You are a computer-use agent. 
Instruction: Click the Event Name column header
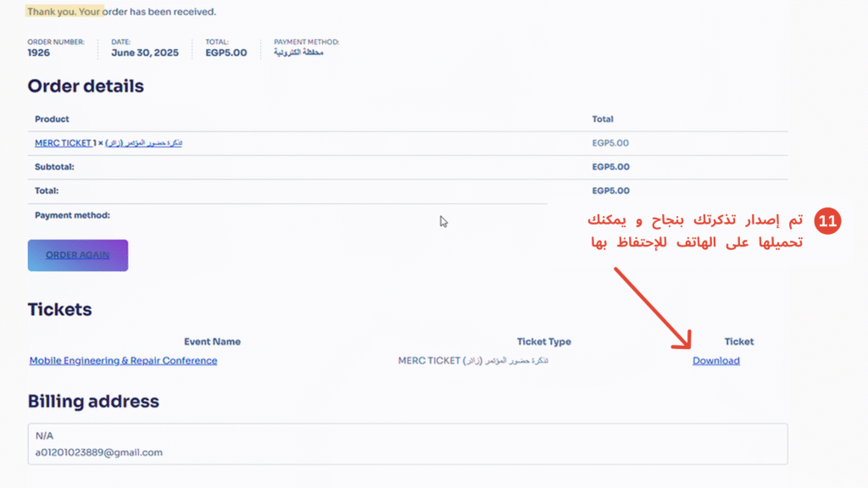(212, 341)
